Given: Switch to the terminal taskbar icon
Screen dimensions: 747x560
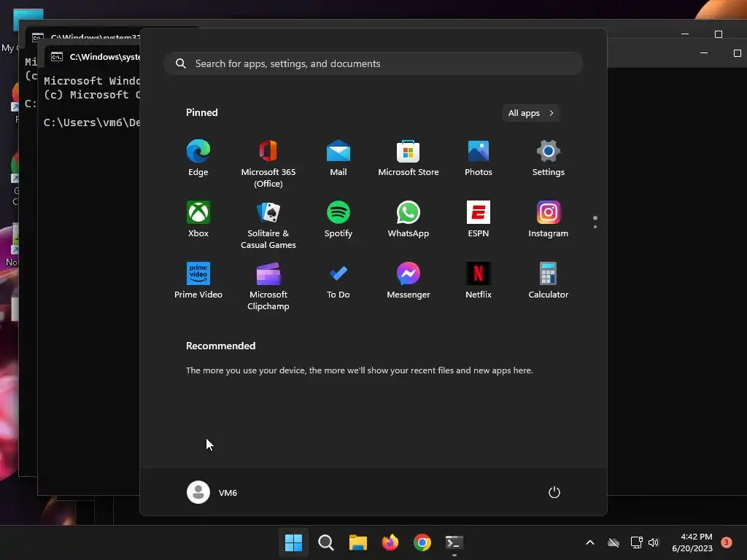Looking at the screenshot, I should click(x=454, y=542).
